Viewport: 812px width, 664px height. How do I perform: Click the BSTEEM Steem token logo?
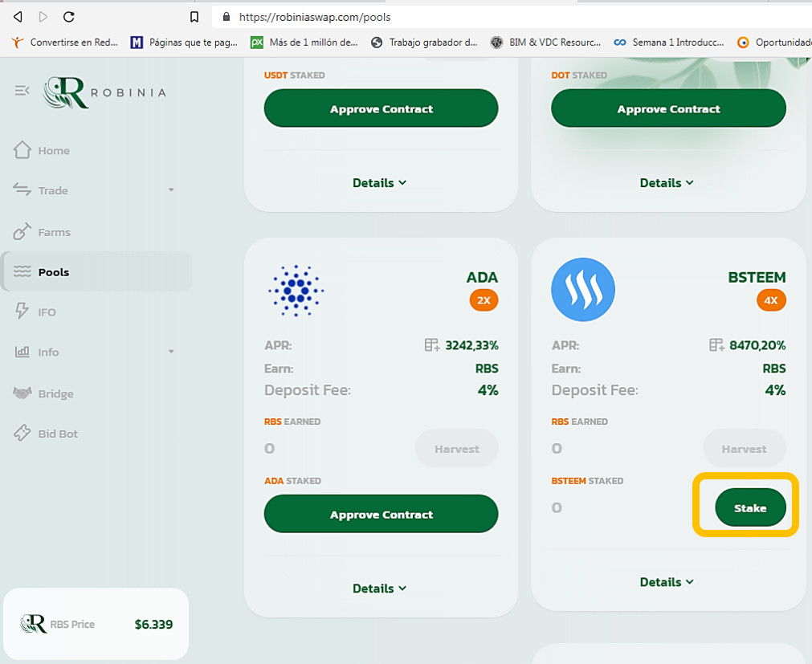pos(583,290)
